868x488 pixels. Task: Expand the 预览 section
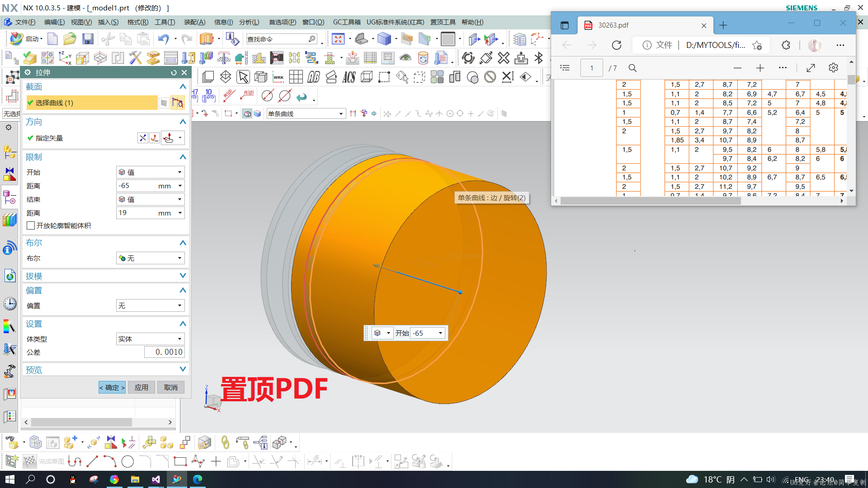pyautogui.click(x=183, y=369)
